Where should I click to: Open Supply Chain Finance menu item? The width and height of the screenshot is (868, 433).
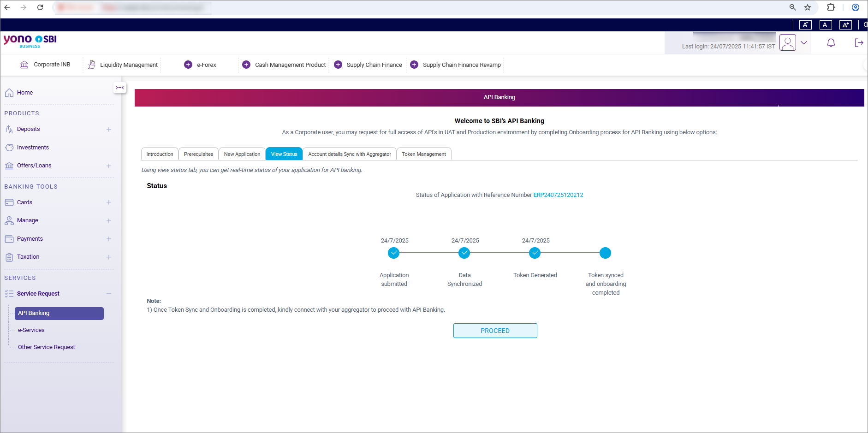coord(368,65)
